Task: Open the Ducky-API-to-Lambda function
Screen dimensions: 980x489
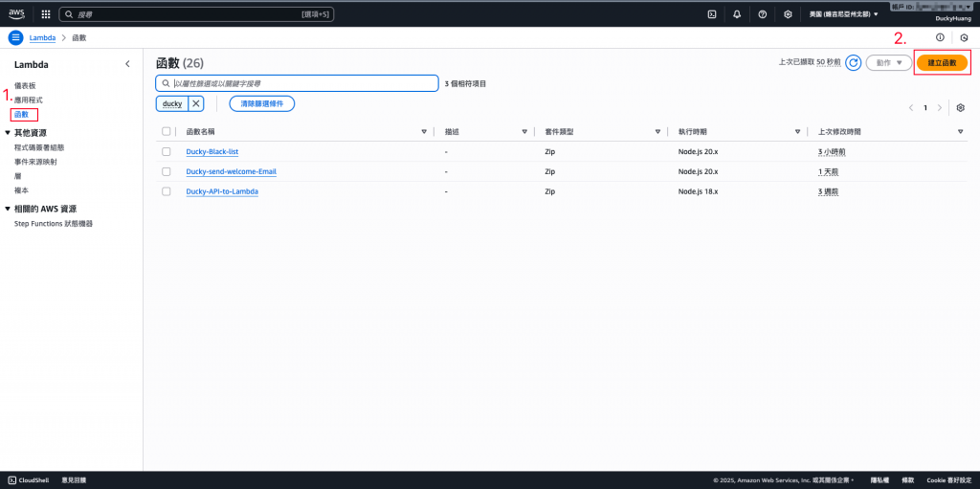Action: click(222, 191)
